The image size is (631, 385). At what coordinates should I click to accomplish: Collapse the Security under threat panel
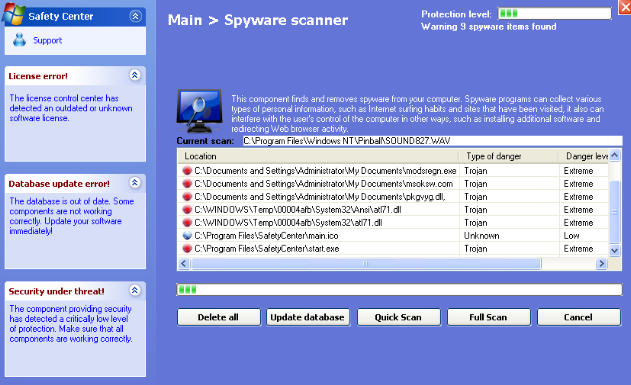pyautogui.click(x=135, y=290)
